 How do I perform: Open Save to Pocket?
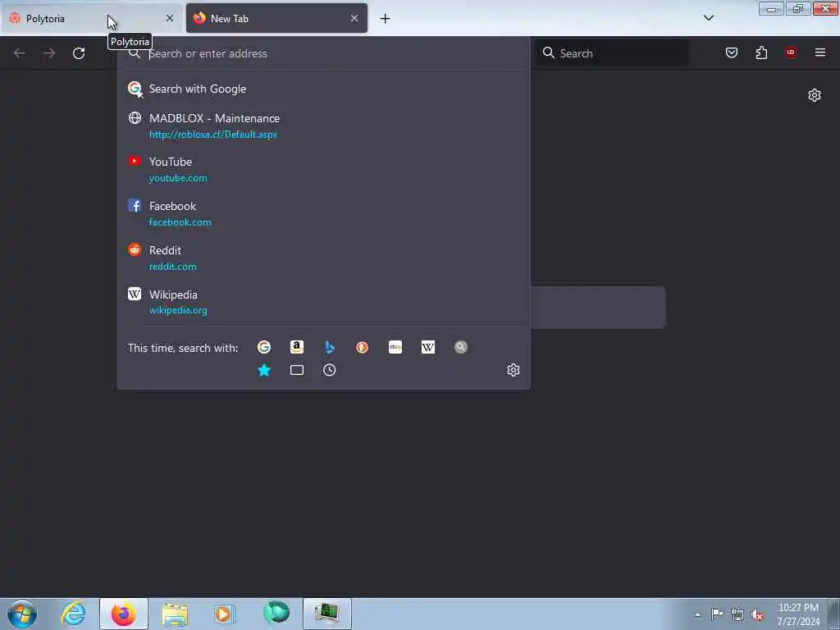(731, 52)
